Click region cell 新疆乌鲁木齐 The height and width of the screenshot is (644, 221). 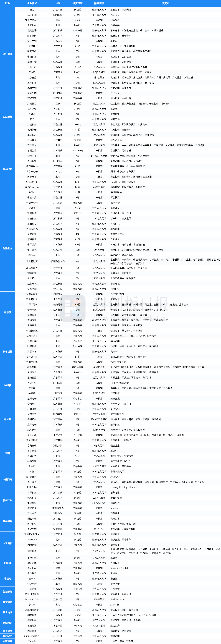58,262
